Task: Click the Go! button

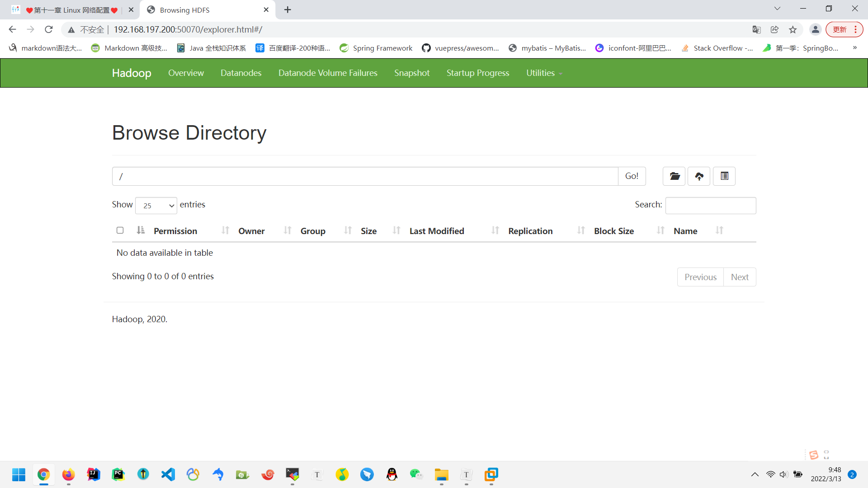Action: pos(632,176)
